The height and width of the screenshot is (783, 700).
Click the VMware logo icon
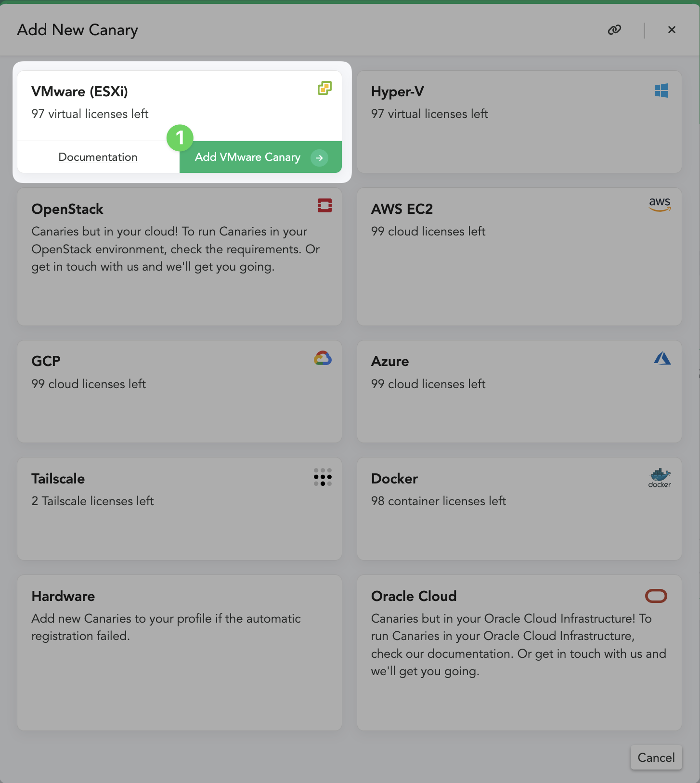[324, 88]
